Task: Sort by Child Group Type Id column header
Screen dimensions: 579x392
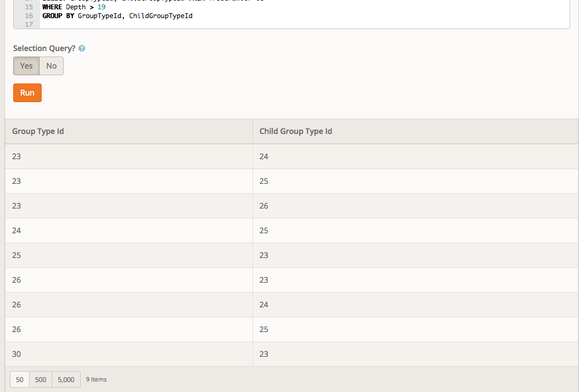Action: click(296, 132)
